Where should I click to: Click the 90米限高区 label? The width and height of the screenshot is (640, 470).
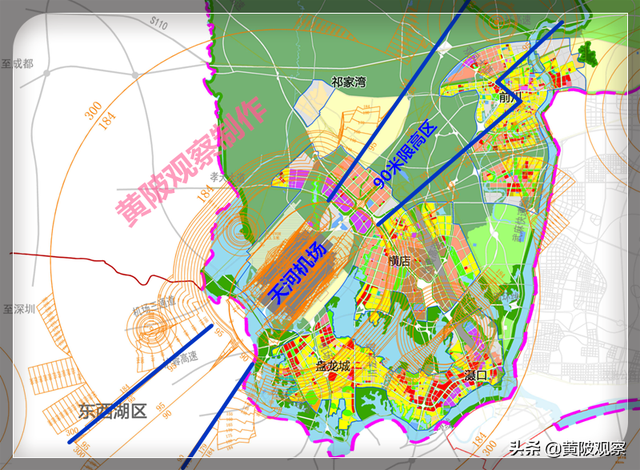click(x=405, y=155)
